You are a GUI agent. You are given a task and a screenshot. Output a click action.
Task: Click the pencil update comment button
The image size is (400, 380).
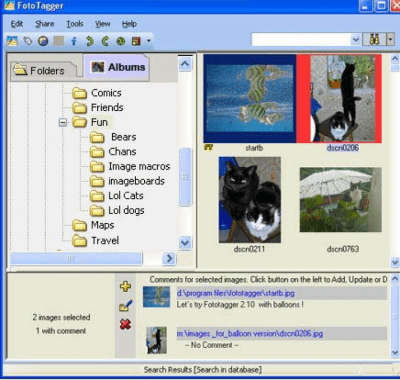point(125,305)
